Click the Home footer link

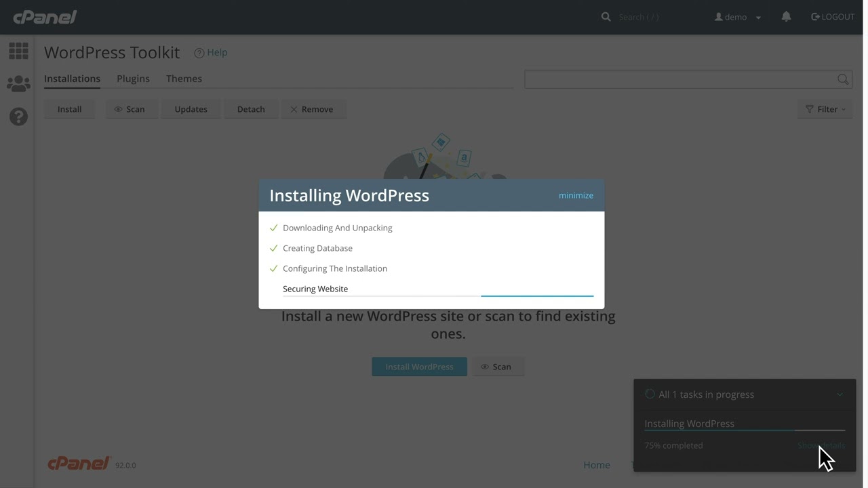(597, 465)
